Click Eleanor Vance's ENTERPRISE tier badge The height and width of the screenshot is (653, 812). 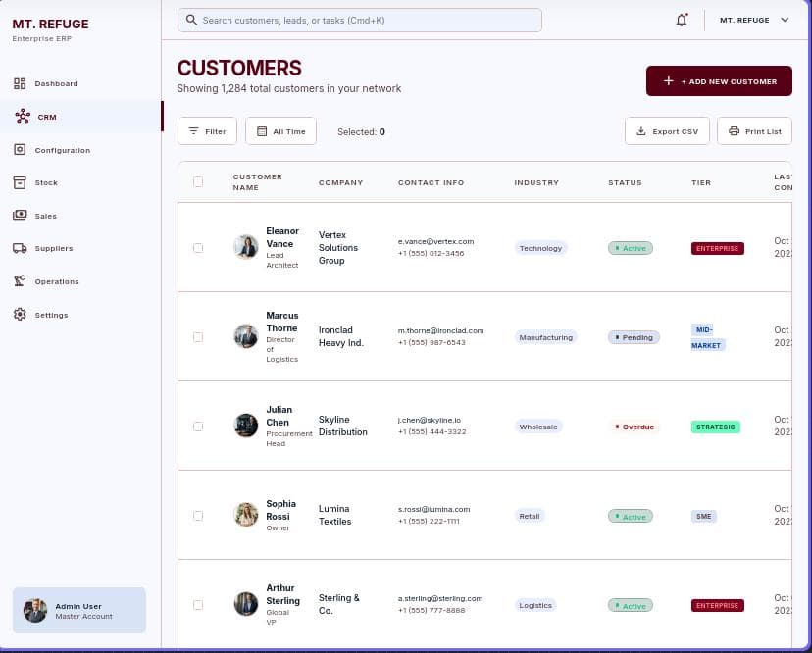point(717,248)
